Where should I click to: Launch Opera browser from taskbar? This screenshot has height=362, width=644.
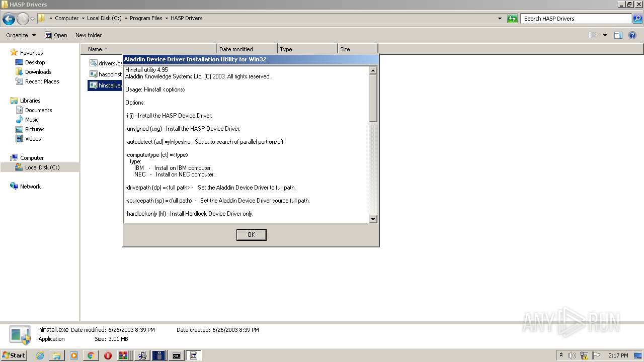click(108, 355)
